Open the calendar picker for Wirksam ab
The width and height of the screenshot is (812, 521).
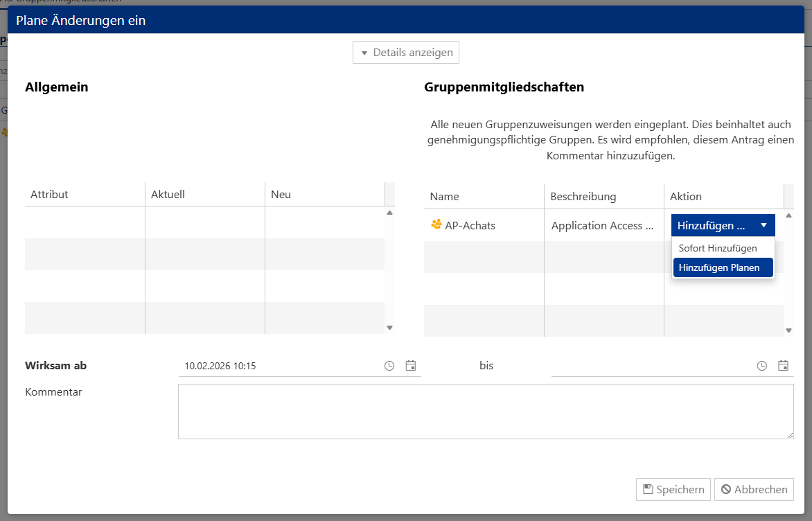411,366
